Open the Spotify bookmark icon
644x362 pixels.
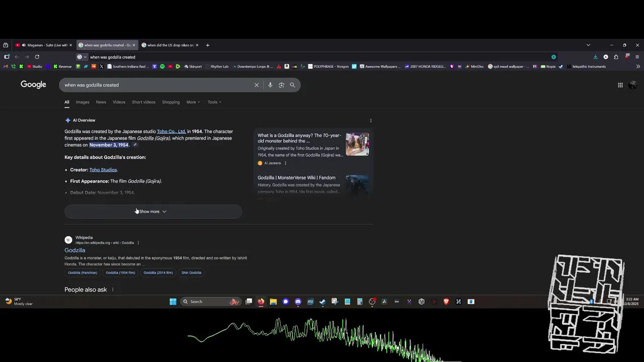click(x=162, y=66)
